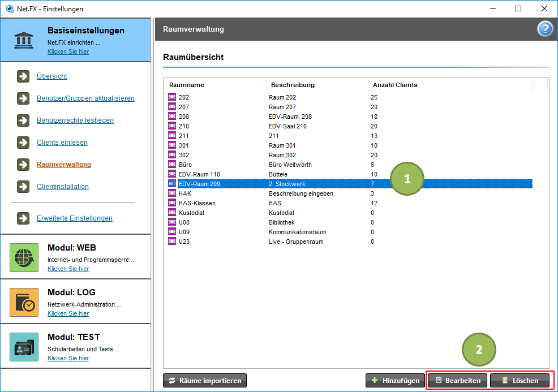The image size is (558, 392).
Task: Open the Clients einlesen link
Action: tap(62, 143)
